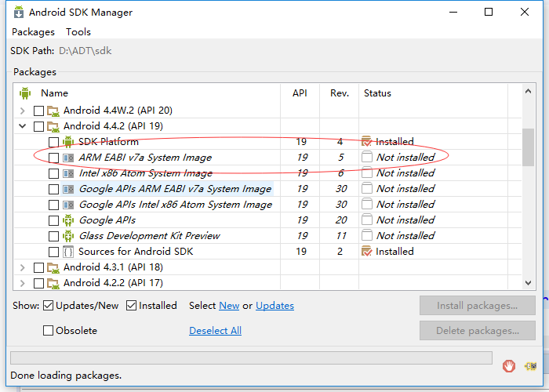Click Delete packages button
This screenshot has width=549, height=392.
(477, 330)
